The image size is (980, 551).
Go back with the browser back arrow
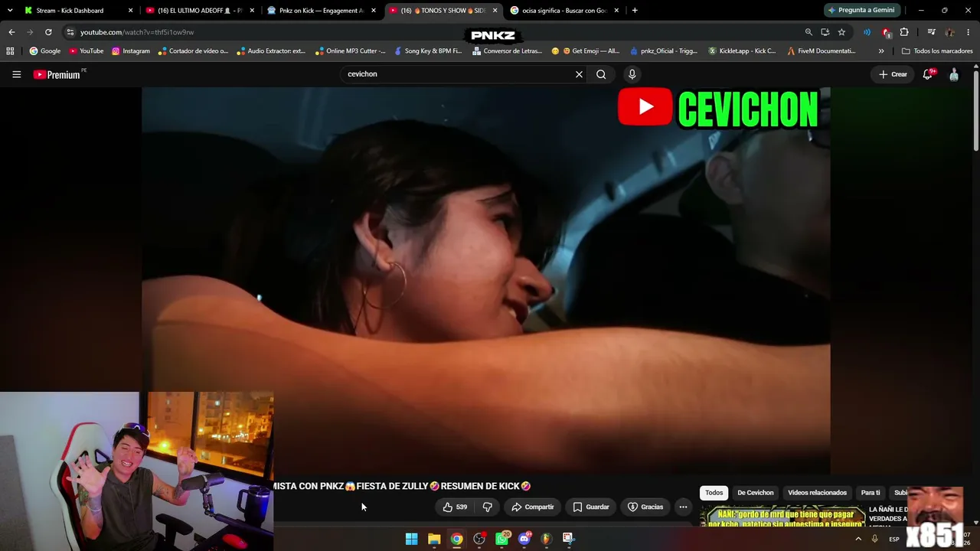11,32
